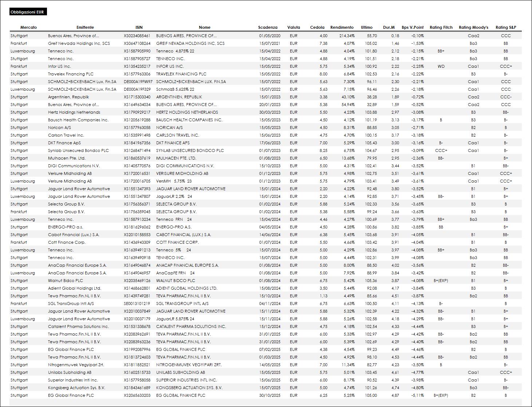Click the Kongsberg Actuation Sys. B.V. issuer cell
Screen dimensions: 532x407
[76, 388]
